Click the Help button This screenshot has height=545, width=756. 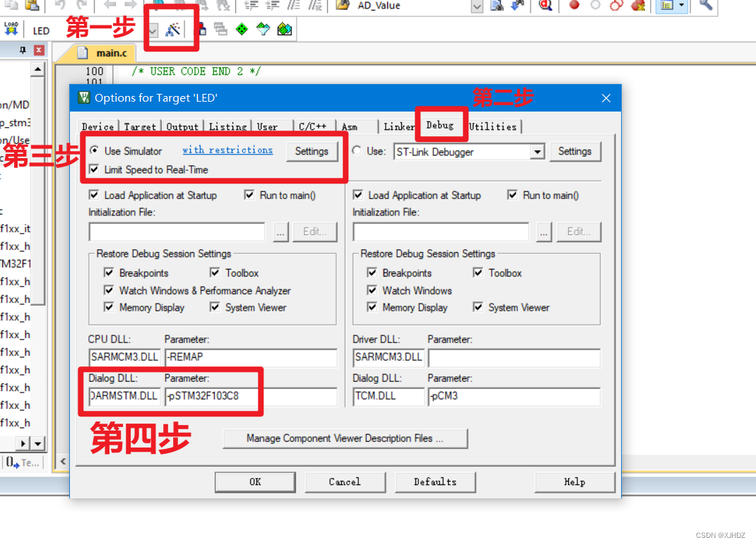click(x=574, y=482)
